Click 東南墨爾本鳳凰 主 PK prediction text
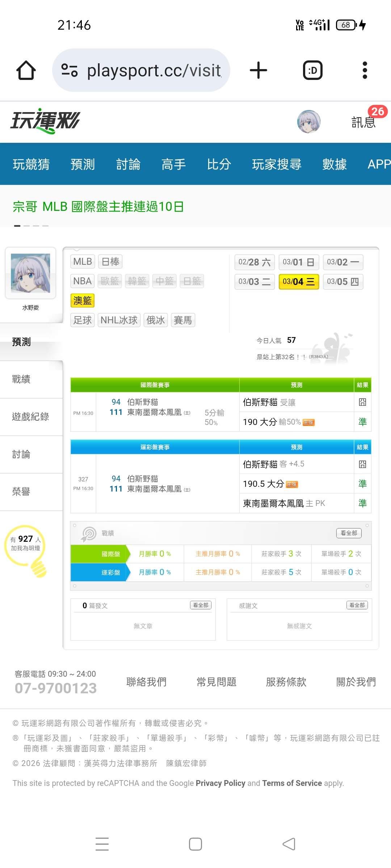The height and width of the screenshot is (868, 391). click(284, 503)
